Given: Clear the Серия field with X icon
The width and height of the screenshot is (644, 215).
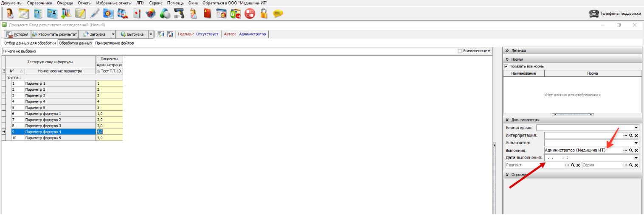Looking at the screenshot, I should 636,165.
